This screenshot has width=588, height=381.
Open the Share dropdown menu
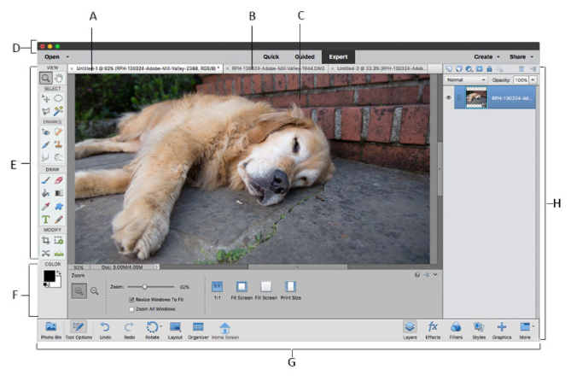521,57
